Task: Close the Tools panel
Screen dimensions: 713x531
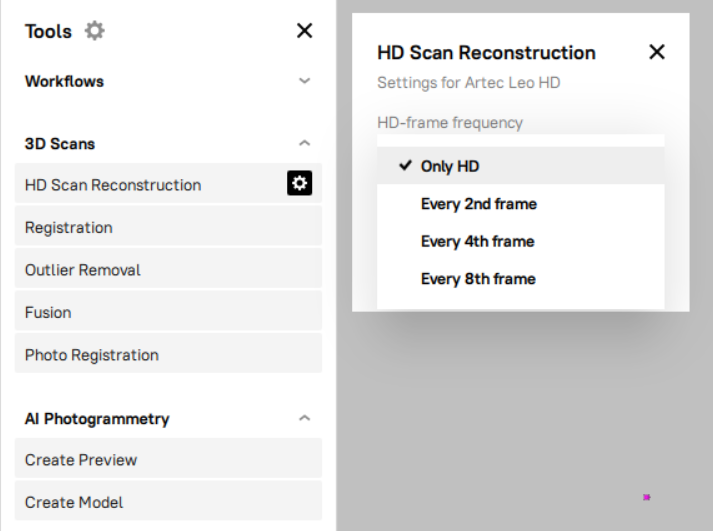Action: (x=304, y=31)
